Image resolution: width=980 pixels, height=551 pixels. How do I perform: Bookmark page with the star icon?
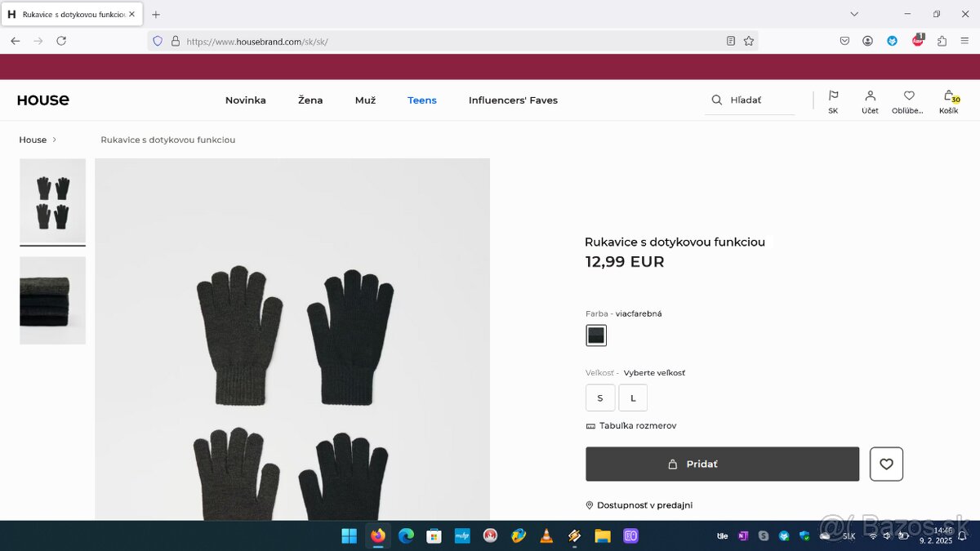click(749, 41)
